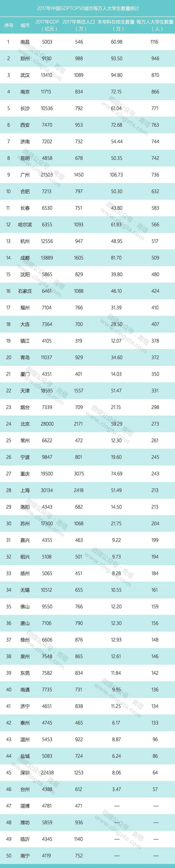
Task: Click the table title about GDP TOP50 cities
Action: click(x=88, y=8)
